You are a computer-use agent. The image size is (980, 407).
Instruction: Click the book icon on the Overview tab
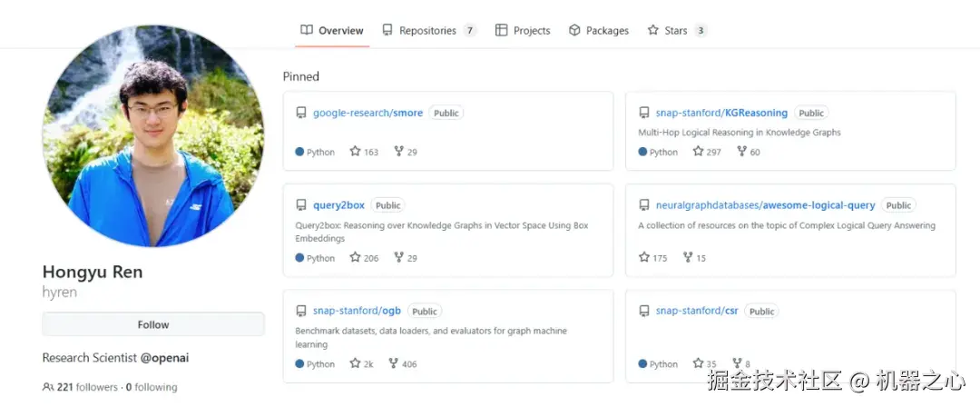tap(307, 29)
